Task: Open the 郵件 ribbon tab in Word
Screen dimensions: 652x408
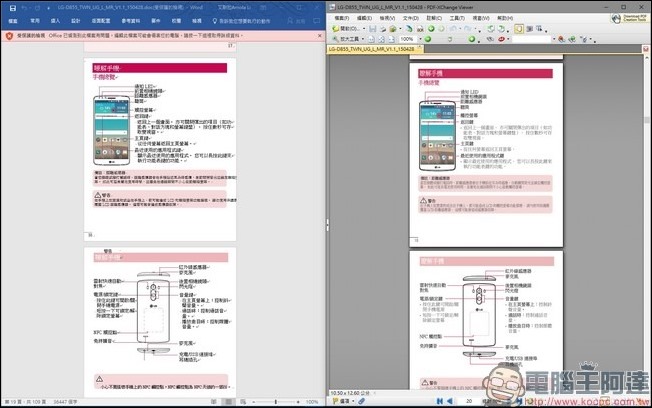Action: [x=156, y=21]
